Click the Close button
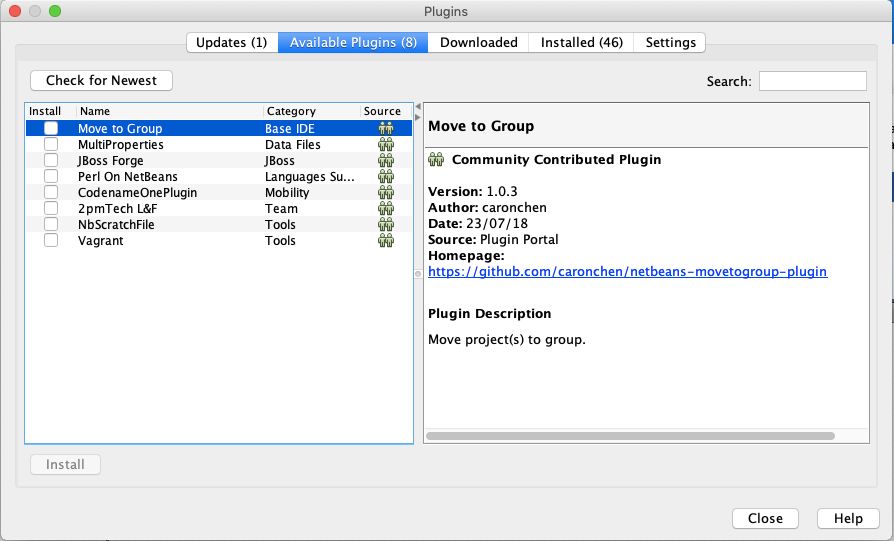The height and width of the screenshot is (541, 894). (765, 518)
